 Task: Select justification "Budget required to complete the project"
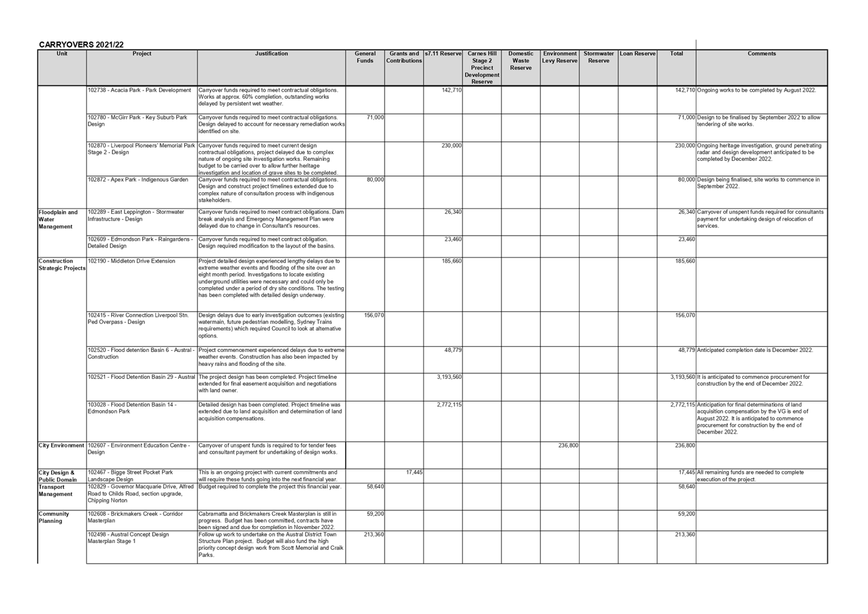[x=270, y=487]
